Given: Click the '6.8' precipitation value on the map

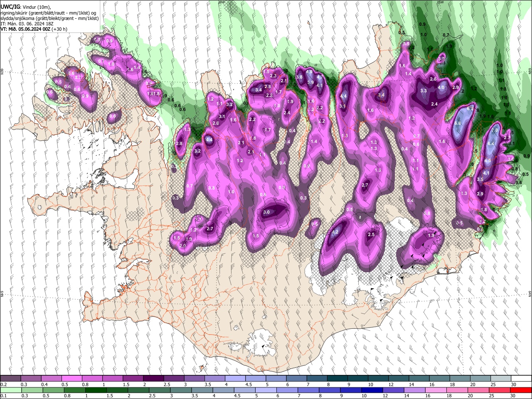Looking at the screenshot, I should (458, 123).
